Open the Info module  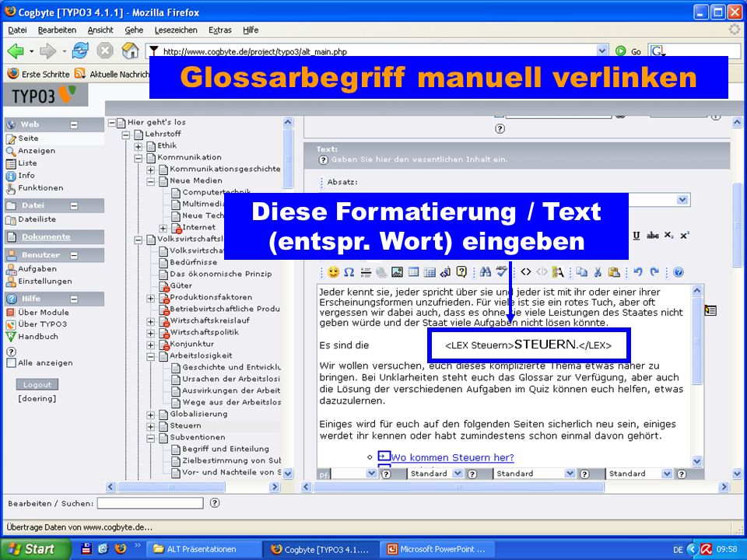[x=26, y=175]
